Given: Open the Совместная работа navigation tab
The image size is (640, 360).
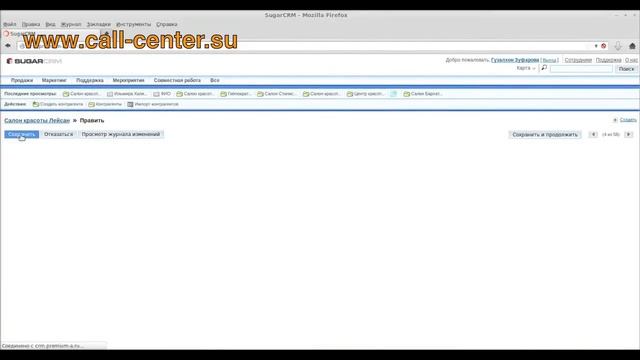Looking at the screenshot, I should coord(177,80).
